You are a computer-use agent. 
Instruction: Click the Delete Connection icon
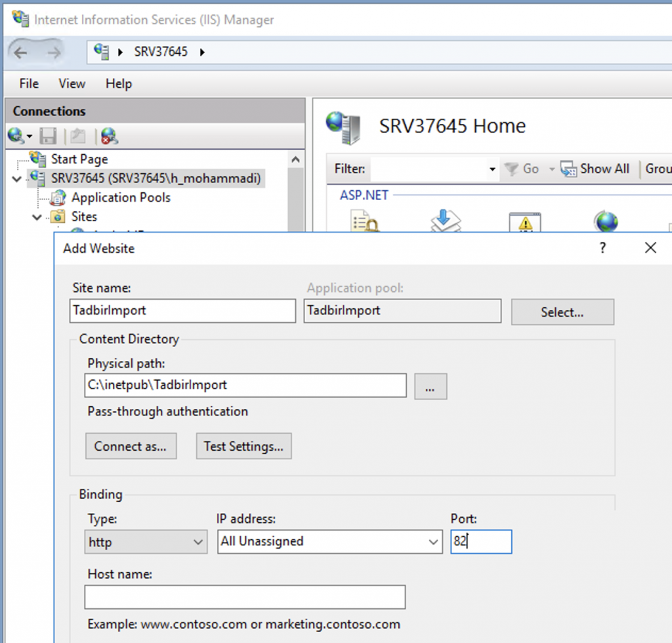tap(110, 136)
